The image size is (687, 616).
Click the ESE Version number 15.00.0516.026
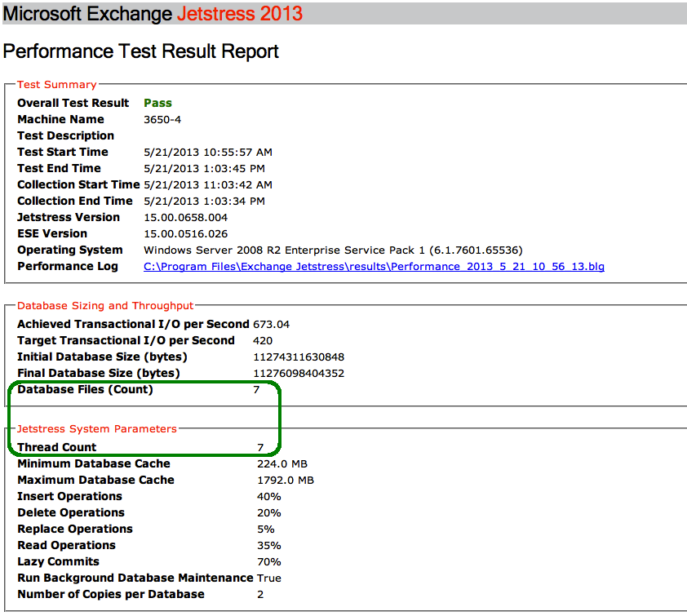tap(185, 234)
